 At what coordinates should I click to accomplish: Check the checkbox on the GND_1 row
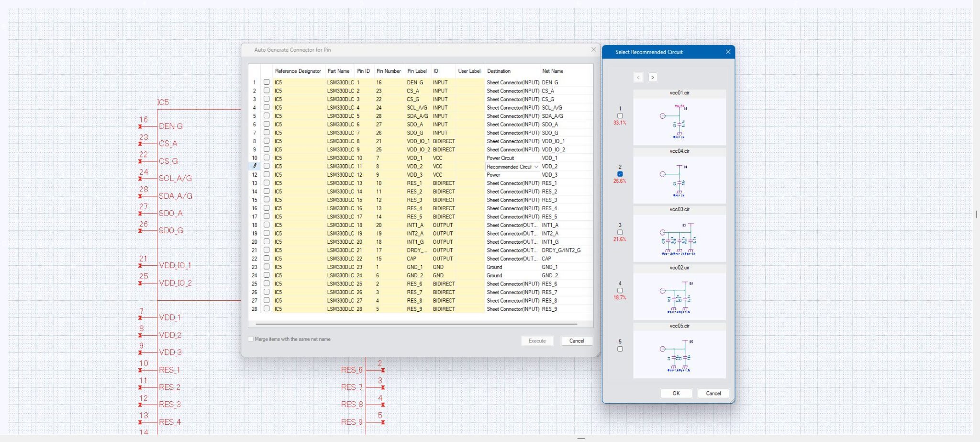pos(267,267)
